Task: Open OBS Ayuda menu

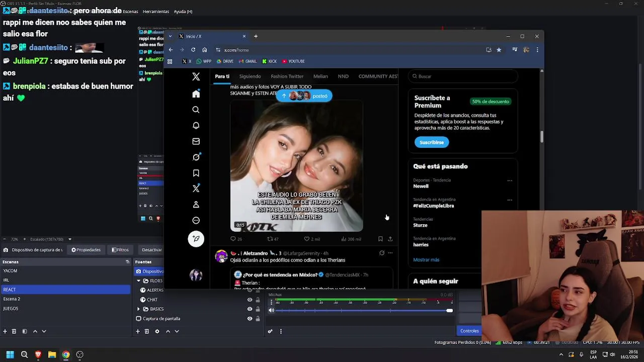Action: (183, 12)
